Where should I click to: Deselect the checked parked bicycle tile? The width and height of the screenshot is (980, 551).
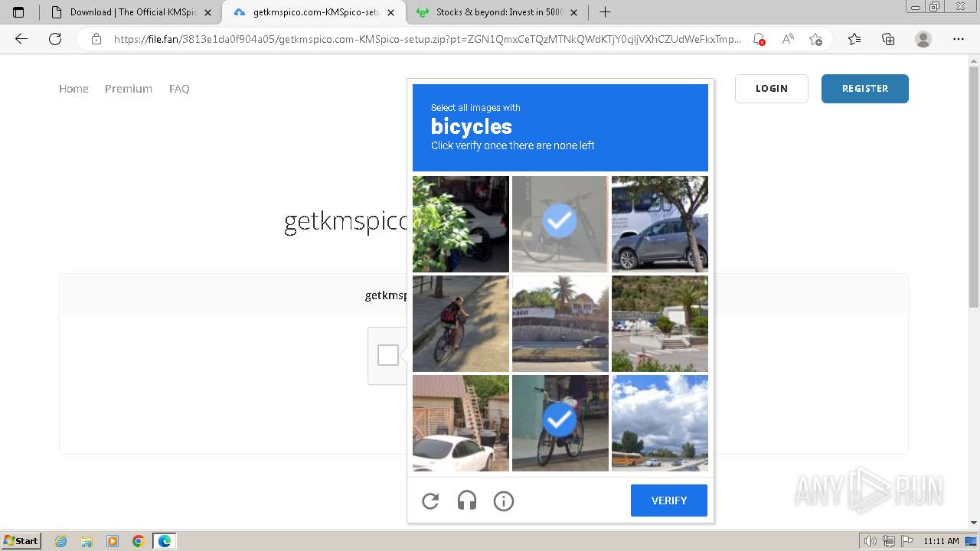560,423
